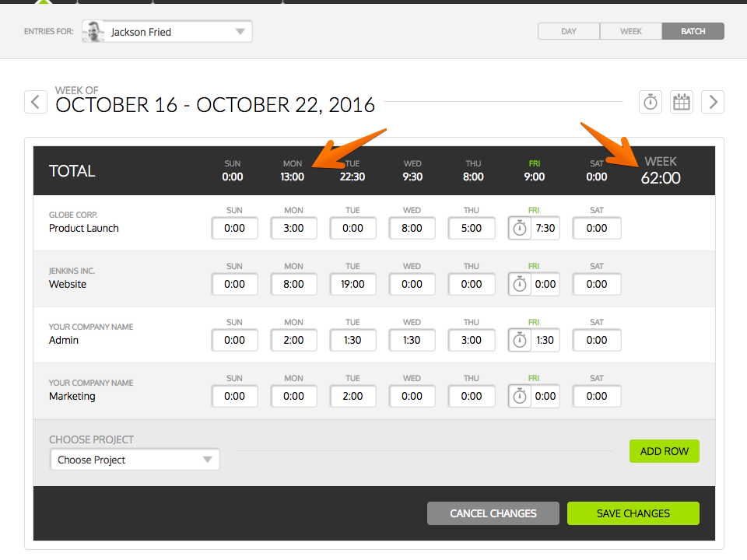This screenshot has width=747, height=560.
Task: Edit Website Saturday hours field
Action: click(597, 285)
